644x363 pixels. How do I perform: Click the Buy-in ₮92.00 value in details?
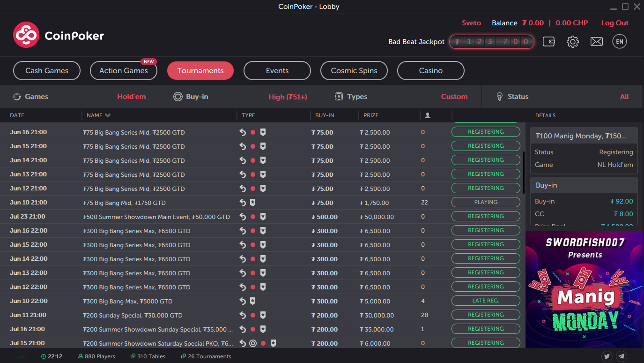(x=622, y=201)
